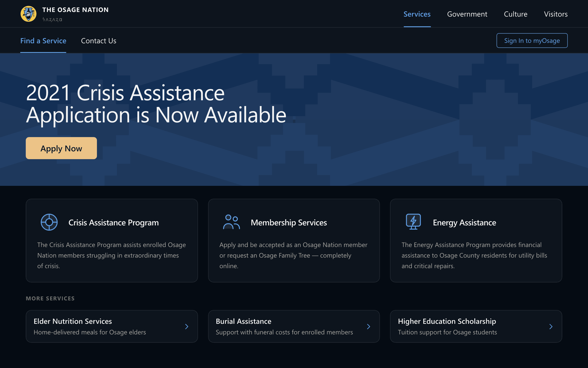Open Burial Assistance via its chevron arrow
Viewport: 588px width, 368px height.
point(369,326)
